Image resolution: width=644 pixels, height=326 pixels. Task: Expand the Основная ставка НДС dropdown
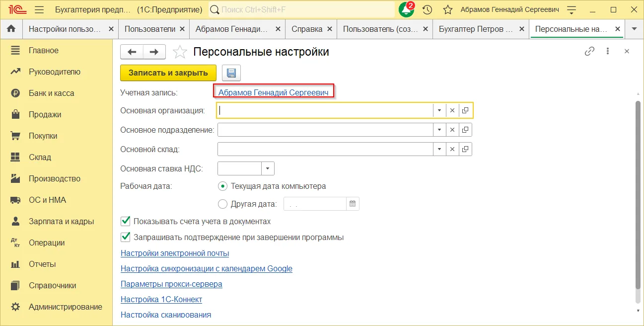(x=268, y=168)
